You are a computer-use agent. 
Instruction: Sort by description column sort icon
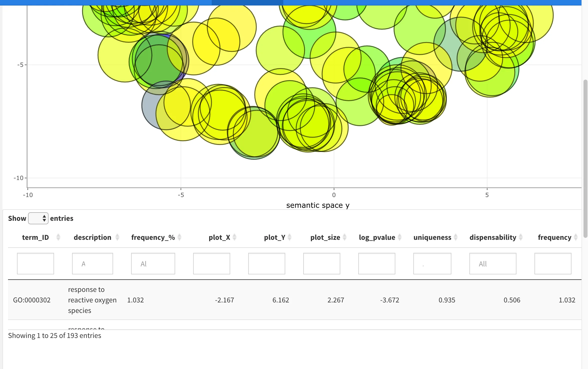click(117, 237)
